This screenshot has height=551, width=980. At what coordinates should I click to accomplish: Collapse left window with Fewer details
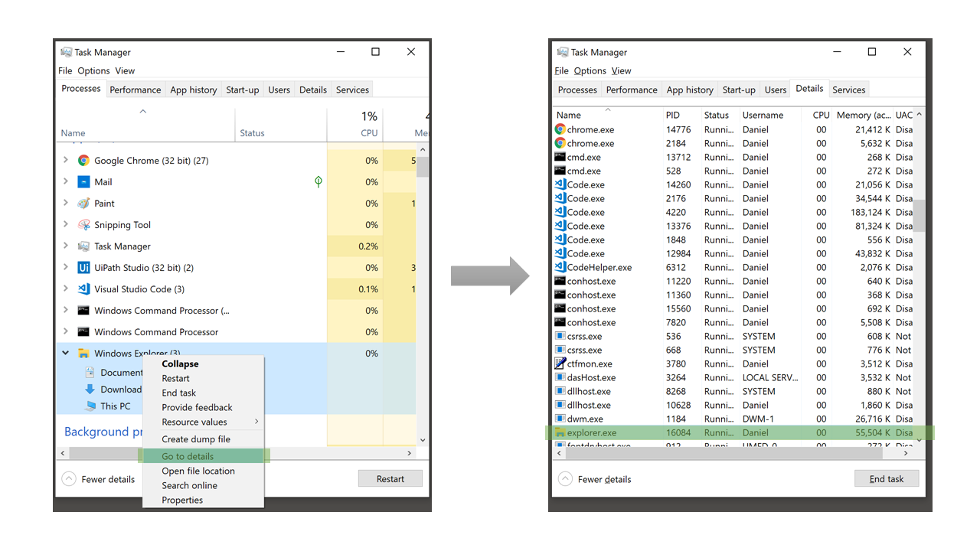[99, 479]
